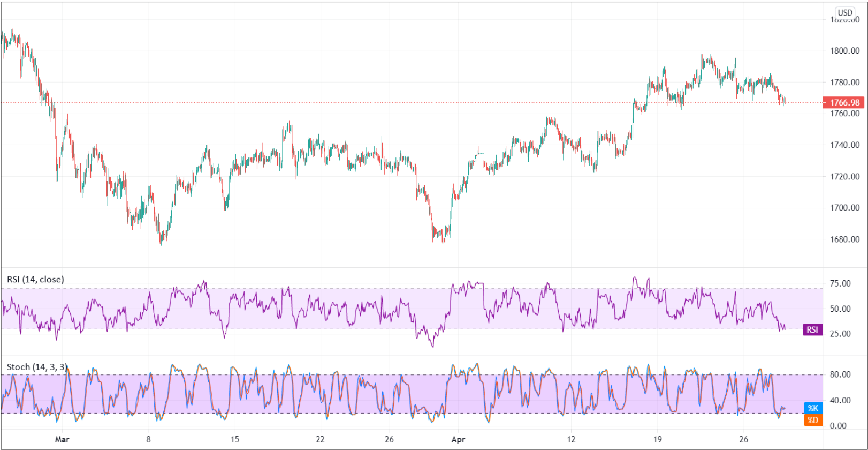Screen dimensions: 868x450
Task: Click the 80.00 stochastic scale label
Action: tap(840, 375)
